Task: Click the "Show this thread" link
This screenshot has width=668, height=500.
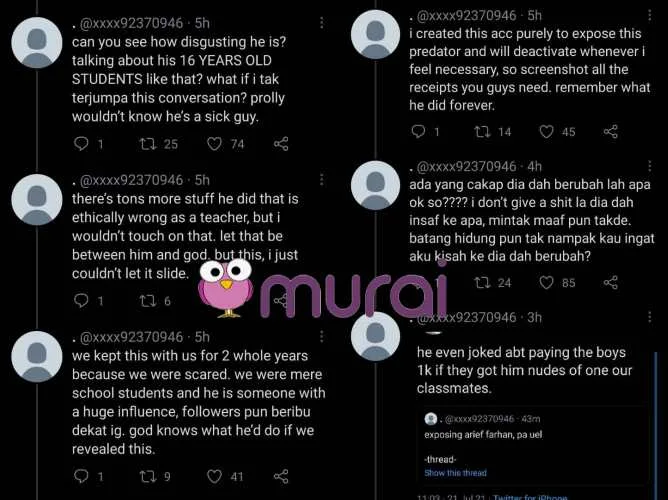Action: (x=455, y=473)
